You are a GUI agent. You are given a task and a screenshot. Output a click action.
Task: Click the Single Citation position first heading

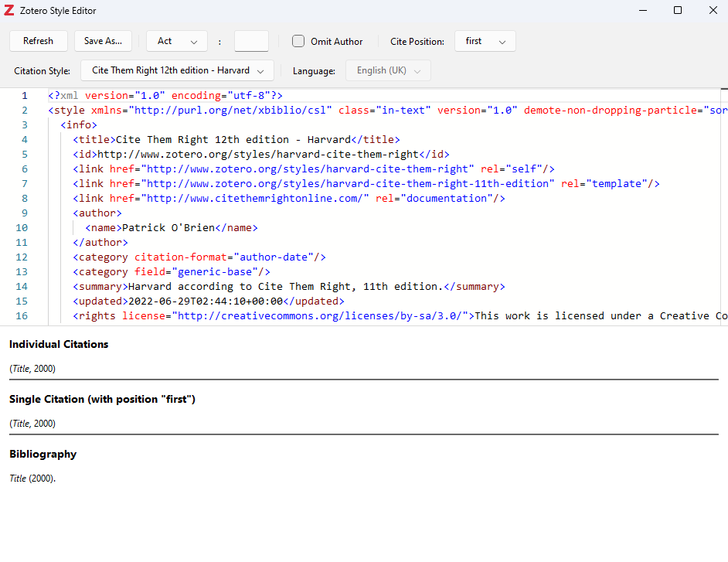(x=102, y=400)
